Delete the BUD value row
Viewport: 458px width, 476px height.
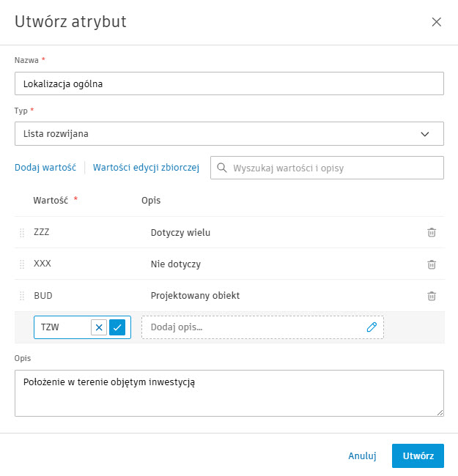[x=432, y=296]
